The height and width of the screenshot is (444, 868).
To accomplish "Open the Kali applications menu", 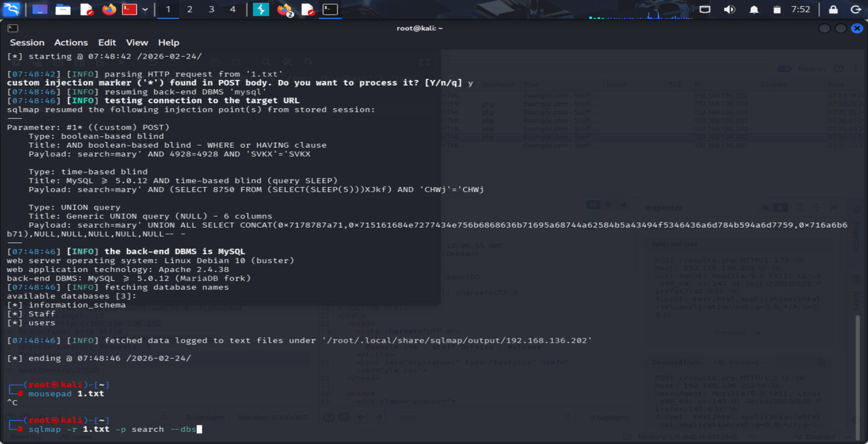I will (x=11, y=9).
